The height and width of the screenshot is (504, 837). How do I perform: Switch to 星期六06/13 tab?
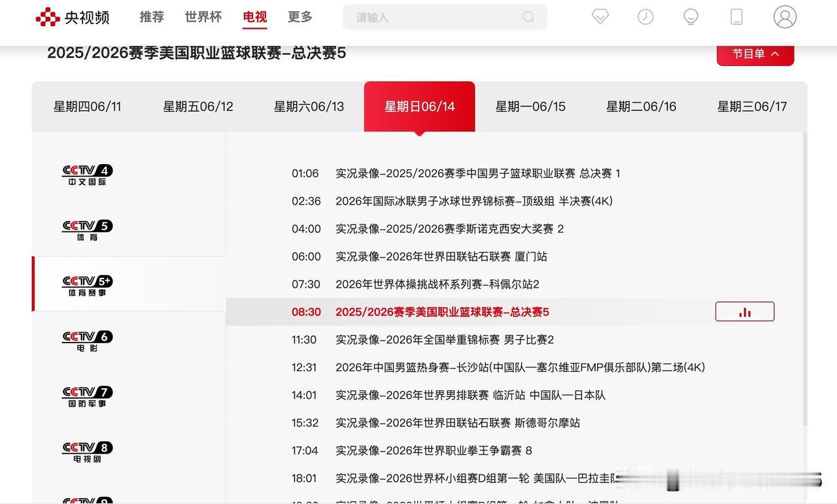click(309, 107)
